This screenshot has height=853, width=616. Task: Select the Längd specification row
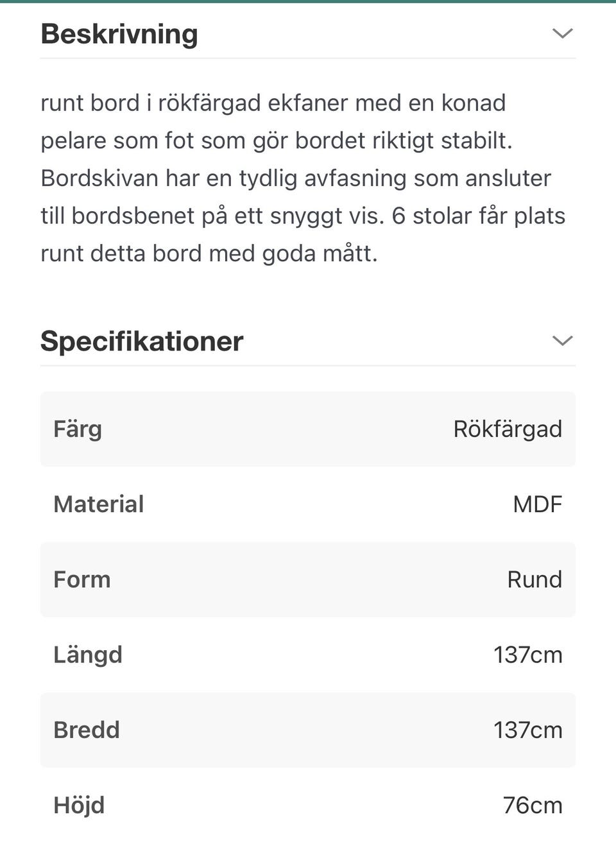[308, 655]
